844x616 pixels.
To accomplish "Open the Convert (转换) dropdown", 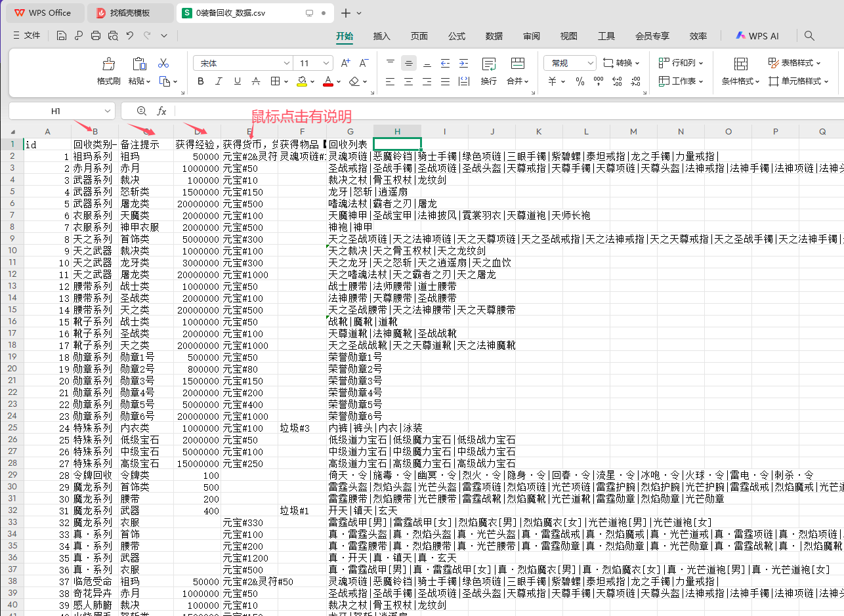I will point(622,63).
